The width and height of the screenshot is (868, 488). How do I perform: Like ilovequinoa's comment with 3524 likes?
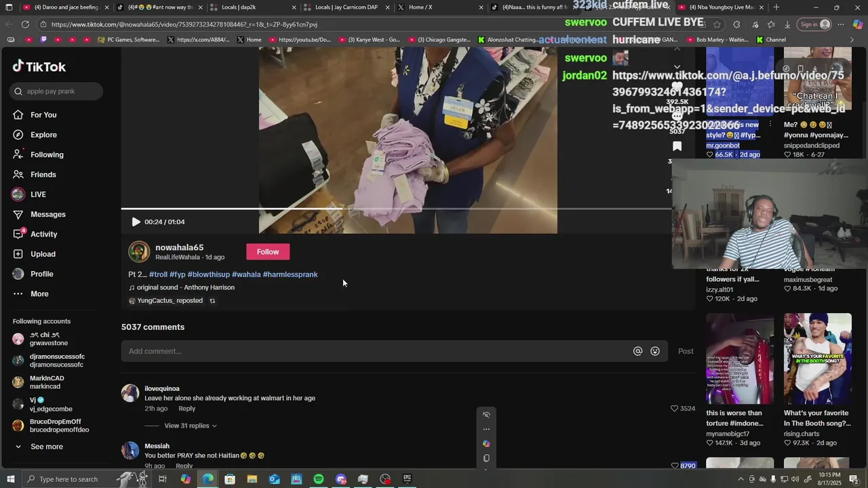(674, 409)
